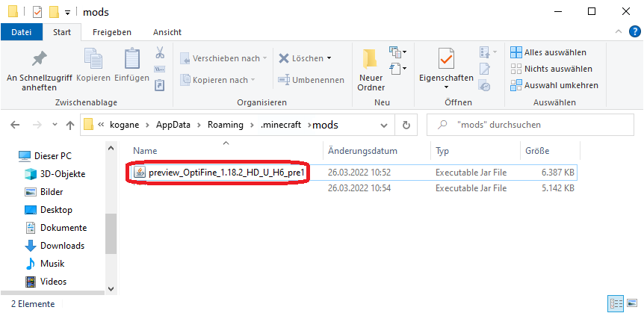Expand the 'Löschen' dropdown arrow
This screenshot has width=644, height=313.
click(329, 58)
